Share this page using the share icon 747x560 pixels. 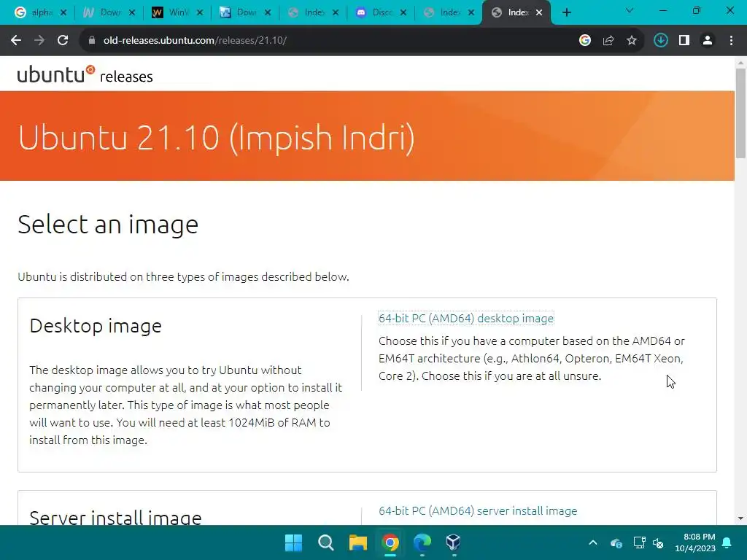(x=608, y=41)
